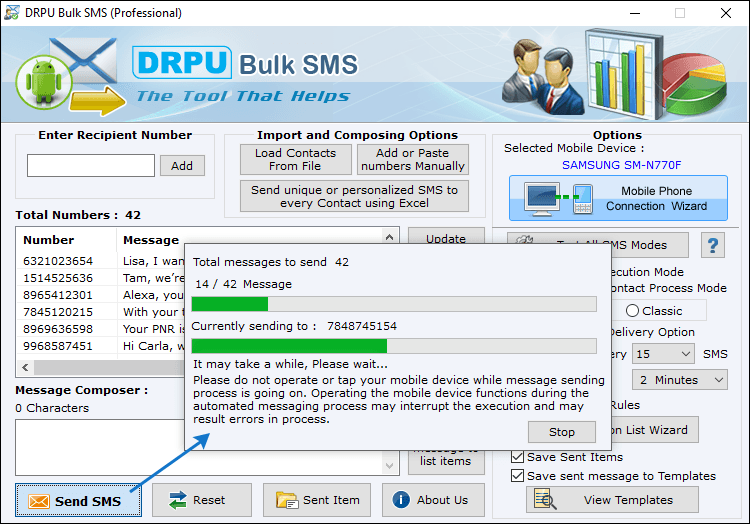Click the About Us button label
Image resolution: width=750 pixels, height=524 pixels.
pyautogui.click(x=442, y=500)
